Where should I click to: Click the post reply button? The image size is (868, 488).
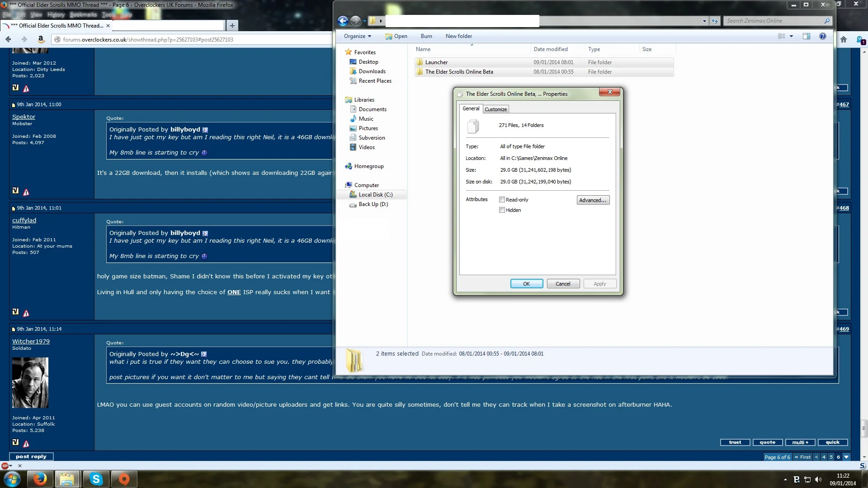click(31, 456)
